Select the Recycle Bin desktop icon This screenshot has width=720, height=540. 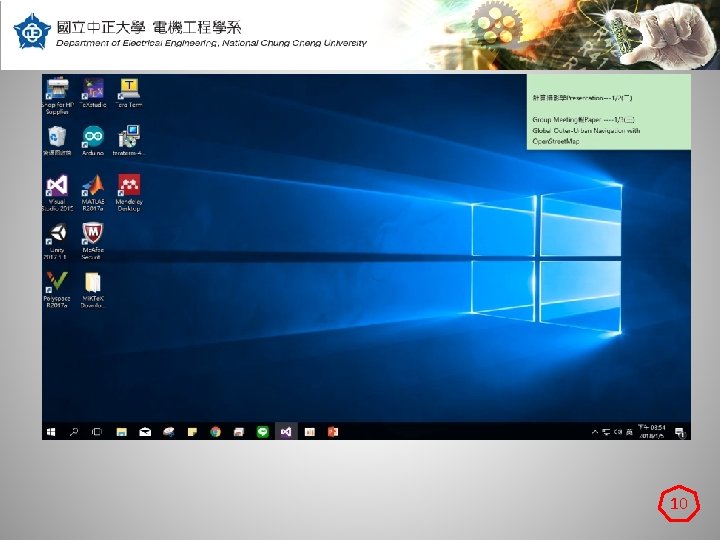coord(57,141)
